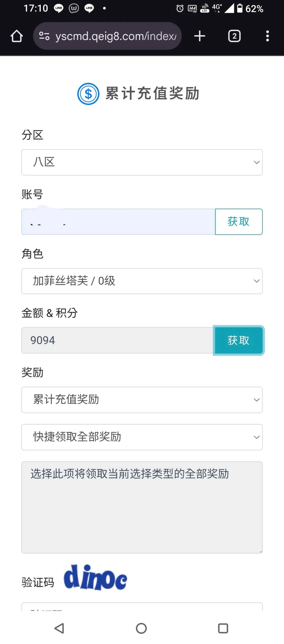Tap the Android back navigation icon
Screen dimensions: 284x644
tap(59, 628)
